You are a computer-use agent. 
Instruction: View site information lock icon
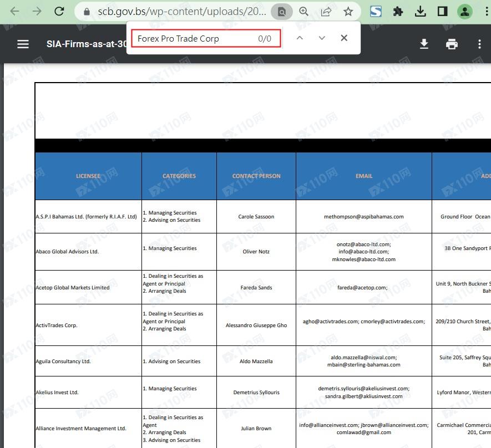pos(86,11)
